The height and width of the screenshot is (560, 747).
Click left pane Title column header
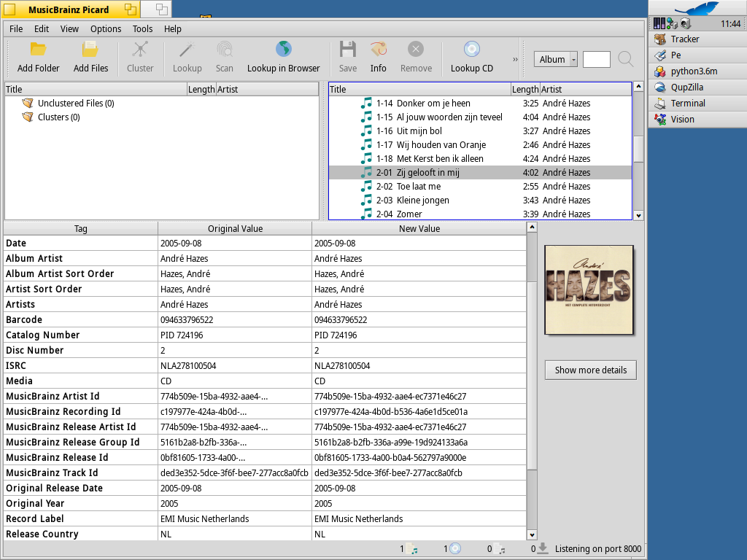pyautogui.click(x=96, y=89)
